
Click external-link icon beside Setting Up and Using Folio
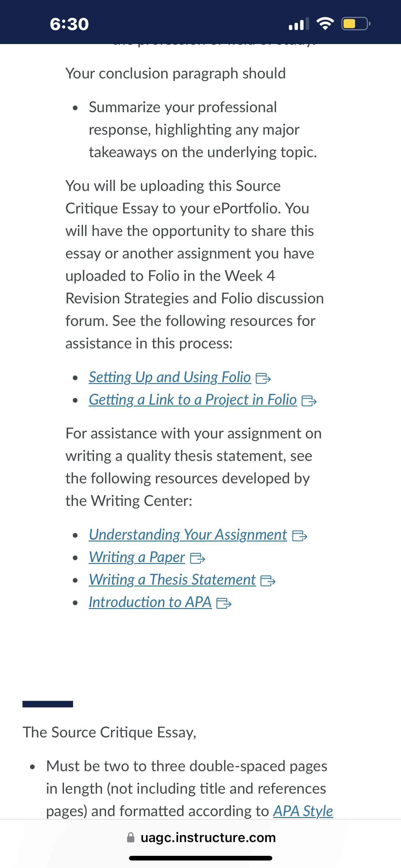tap(263, 379)
